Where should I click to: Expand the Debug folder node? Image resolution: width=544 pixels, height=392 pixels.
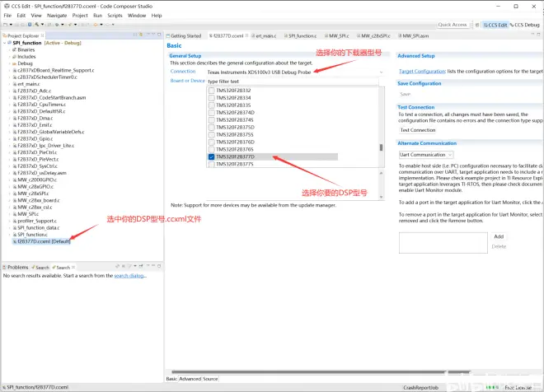(x=9, y=63)
